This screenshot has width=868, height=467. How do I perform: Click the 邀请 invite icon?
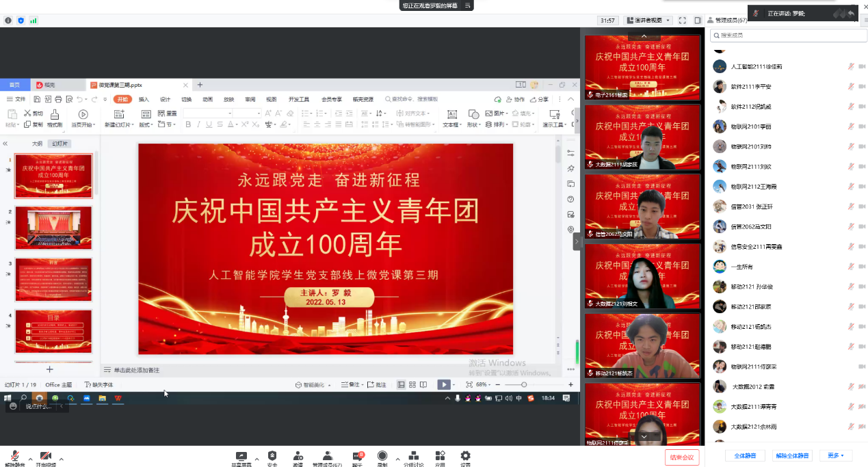[298, 456]
